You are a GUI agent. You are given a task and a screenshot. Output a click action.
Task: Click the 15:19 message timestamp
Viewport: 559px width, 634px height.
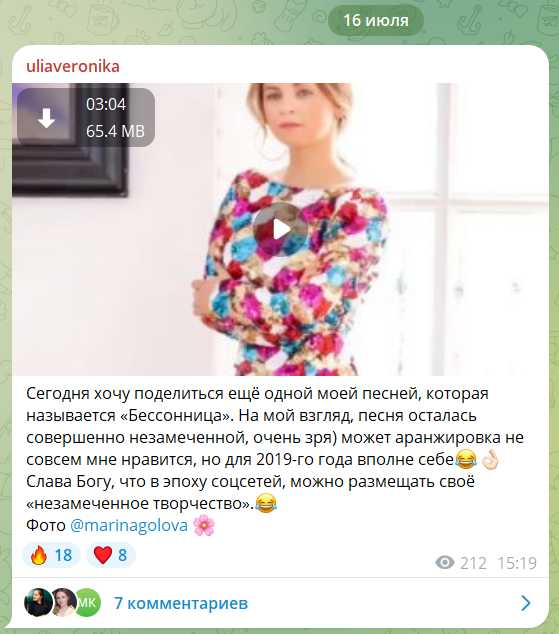coord(517,563)
